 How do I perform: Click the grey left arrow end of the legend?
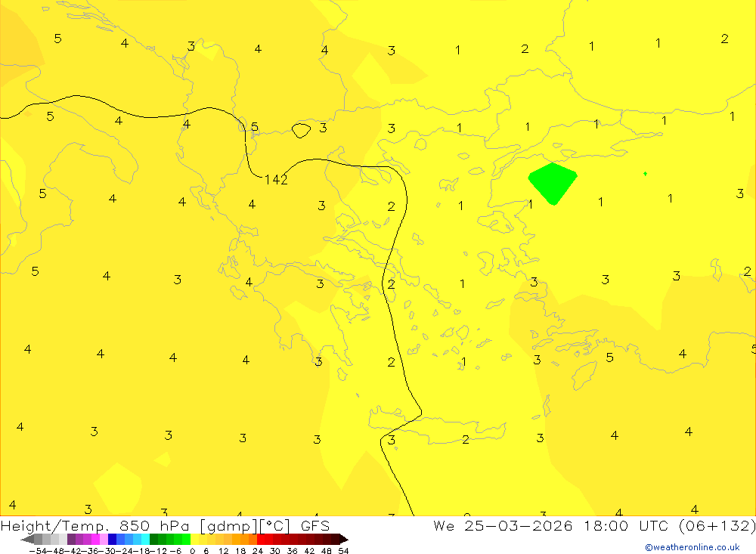pos(27,539)
